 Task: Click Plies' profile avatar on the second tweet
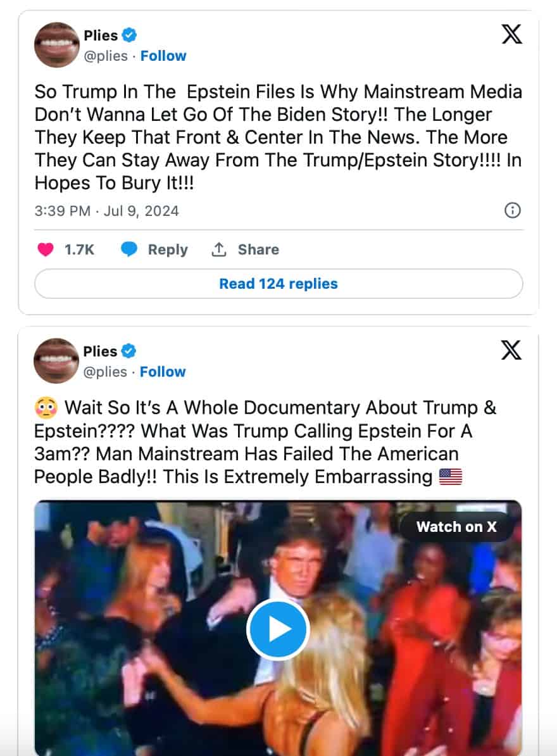pyautogui.click(x=56, y=360)
